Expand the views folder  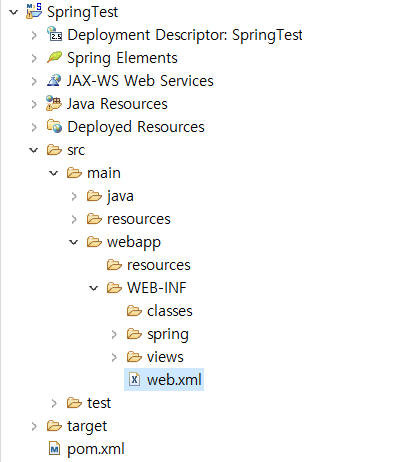(114, 357)
